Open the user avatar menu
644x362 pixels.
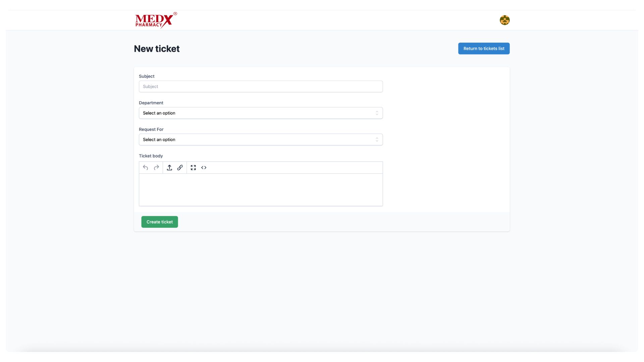pos(504,20)
